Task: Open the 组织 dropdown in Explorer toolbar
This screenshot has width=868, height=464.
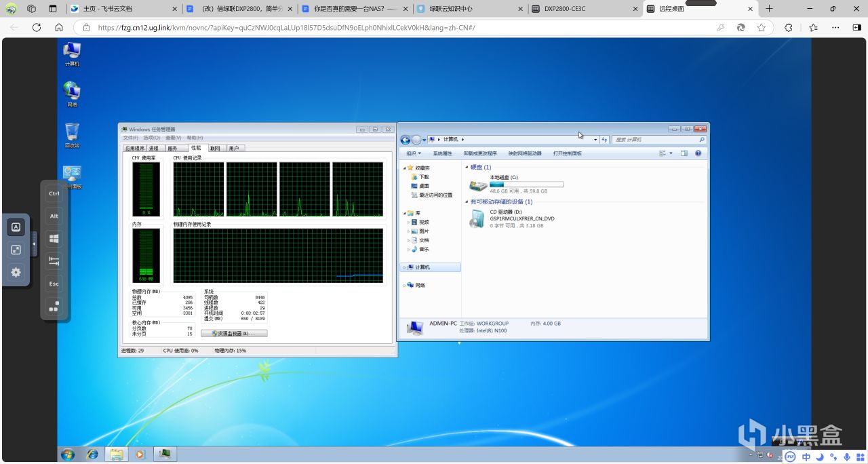Action: [414, 153]
